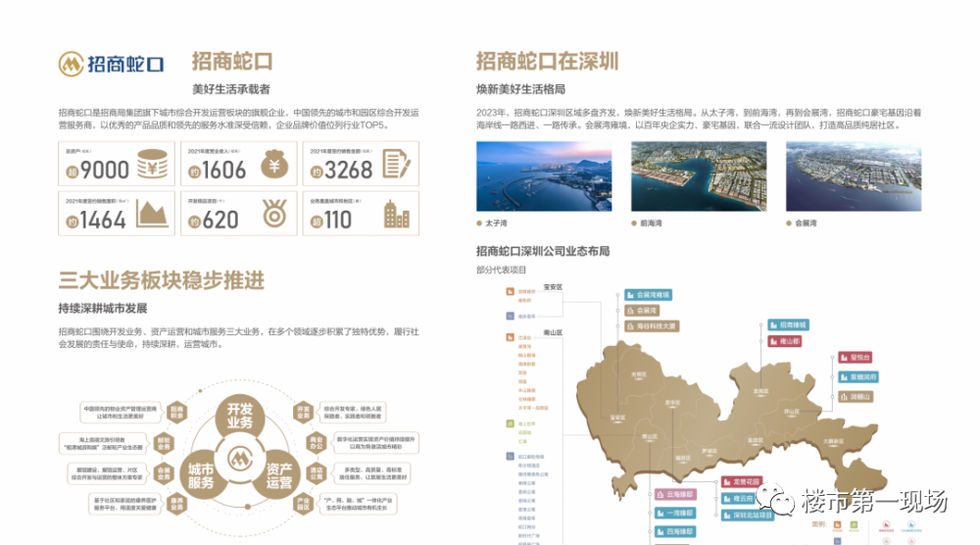Image resolution: width=980 pixels, height=545 pixels.
Task: Click the 润樾山 map label
Action: (855, 396)
